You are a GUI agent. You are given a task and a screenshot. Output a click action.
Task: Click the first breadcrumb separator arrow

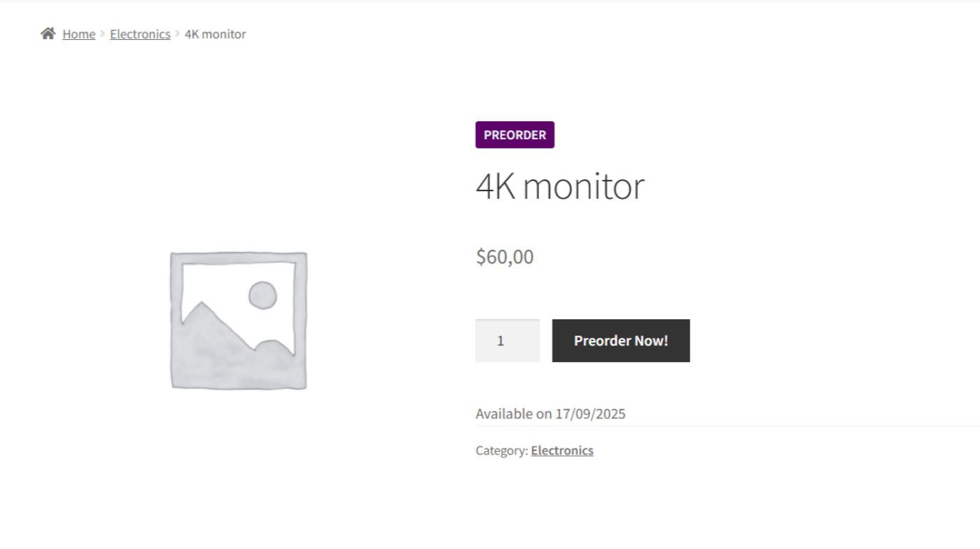[x=103, y=33]
